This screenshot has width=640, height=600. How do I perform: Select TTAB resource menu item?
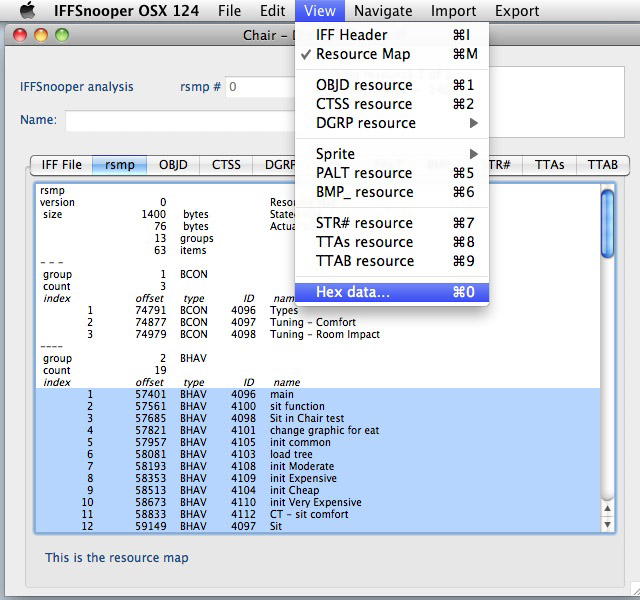tap(392, 261)
